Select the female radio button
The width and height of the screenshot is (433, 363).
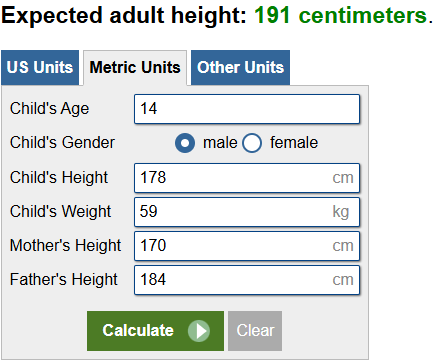coord(252,143)
